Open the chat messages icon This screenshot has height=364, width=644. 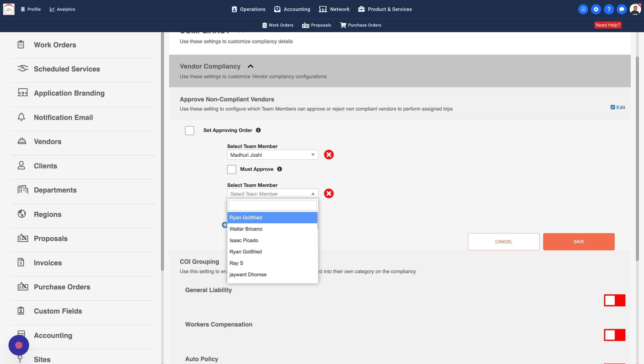(621, 9)
